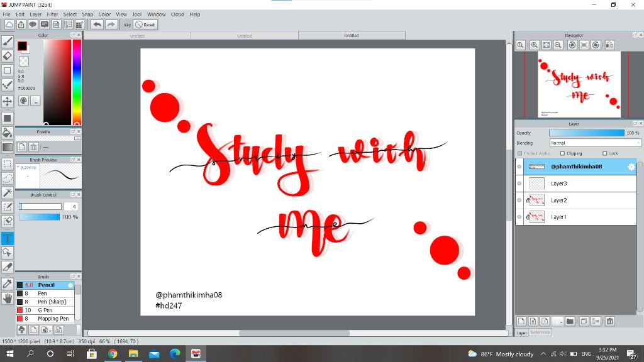Select the Bucket fill tool
The image size is (644, 362).
8,132
